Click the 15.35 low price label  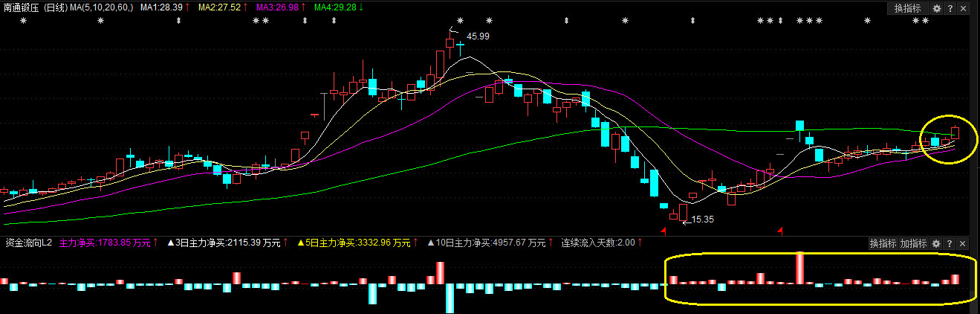click(x=703, y=220)
